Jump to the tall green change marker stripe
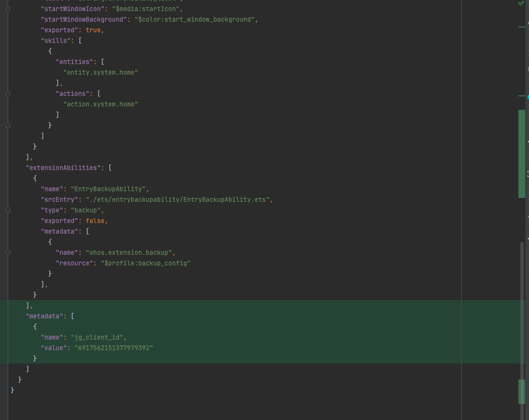 pyautogui.click(x=521, y=153)
